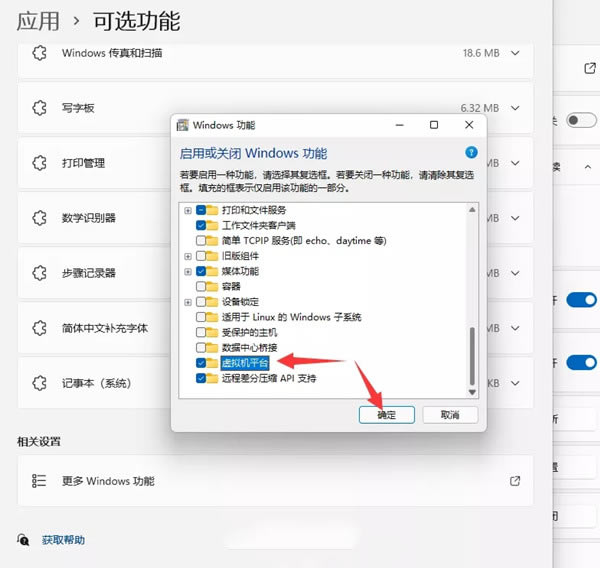The image size is (600, 568).
Task: Select the 数据中心桥接 label
Action: [x=249, y=348]
